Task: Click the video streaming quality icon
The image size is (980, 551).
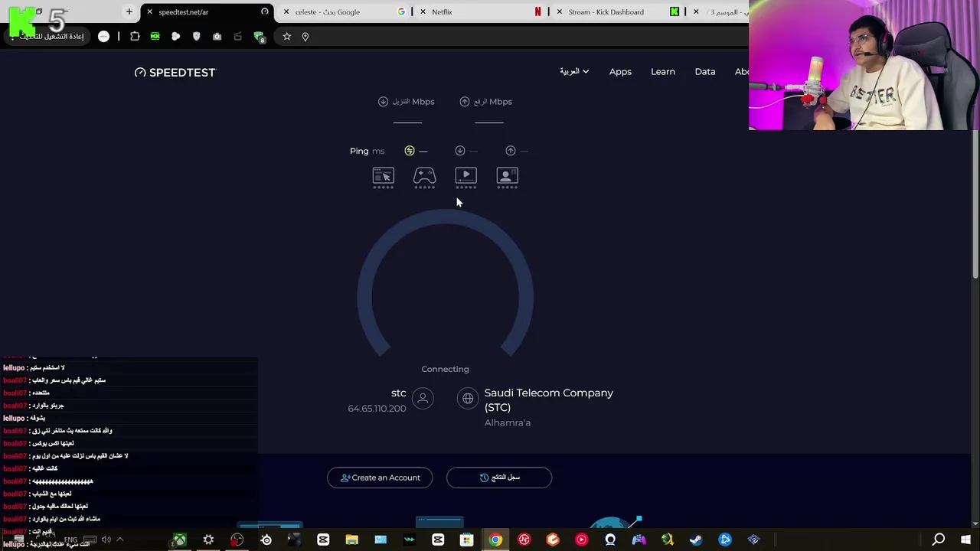Action: pyautogui.click(x=465, y=178)
